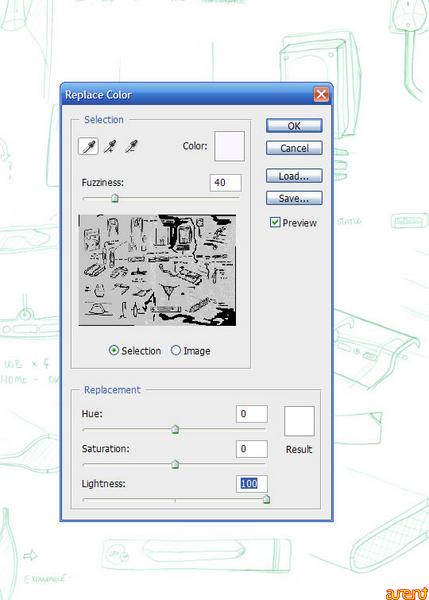This screenshot has width=429, height=600.
Task: Click the Hue value field
Action: [251, 414]
